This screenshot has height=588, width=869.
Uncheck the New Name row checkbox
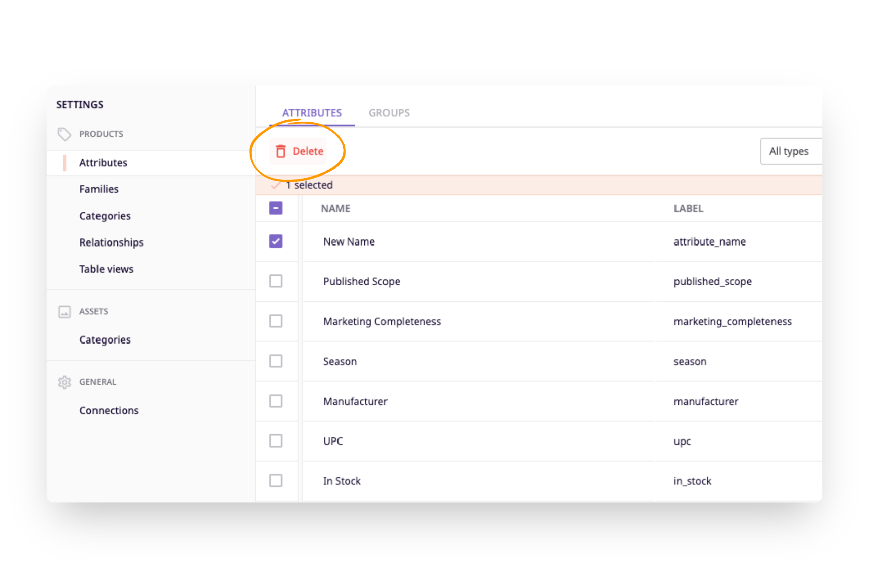(x=276, y=241)
